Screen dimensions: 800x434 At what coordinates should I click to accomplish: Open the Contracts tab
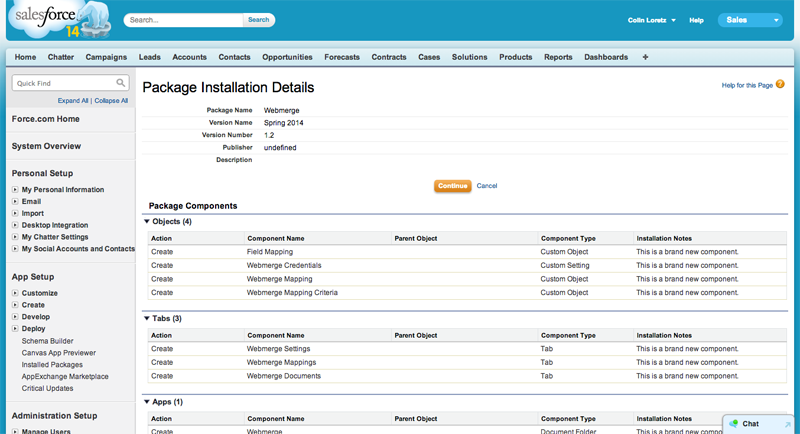pyautogui.click(x=389, y=57)
